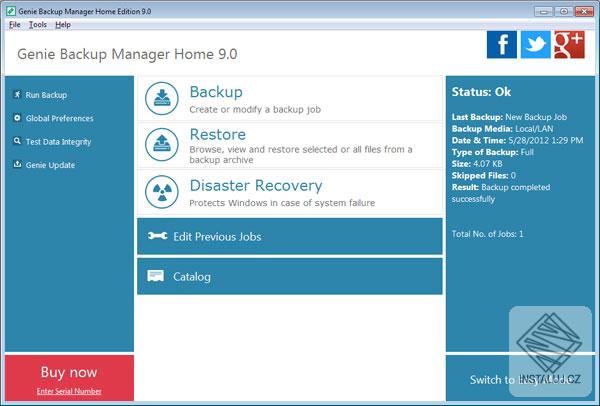Click the update icon beside Genie Update
This screenshot has height=406, width=600.
point(17,164)
